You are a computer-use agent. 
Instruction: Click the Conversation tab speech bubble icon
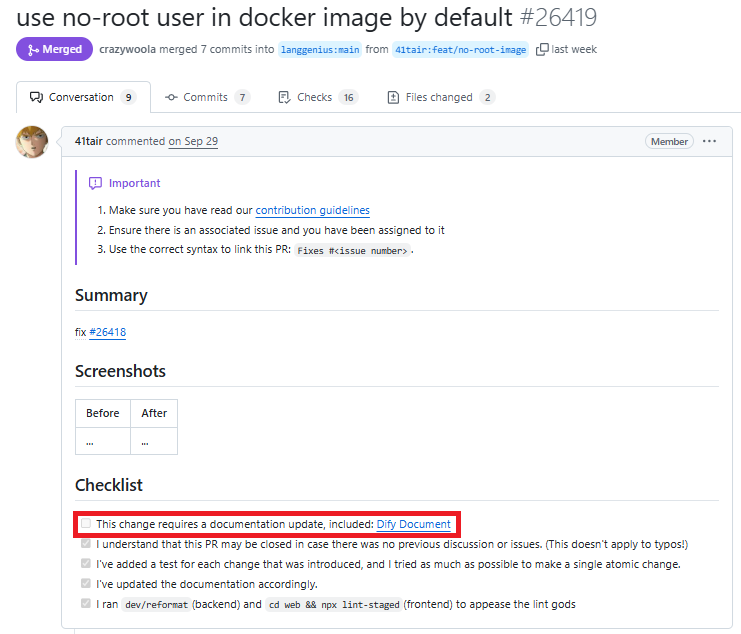point(37,97)
